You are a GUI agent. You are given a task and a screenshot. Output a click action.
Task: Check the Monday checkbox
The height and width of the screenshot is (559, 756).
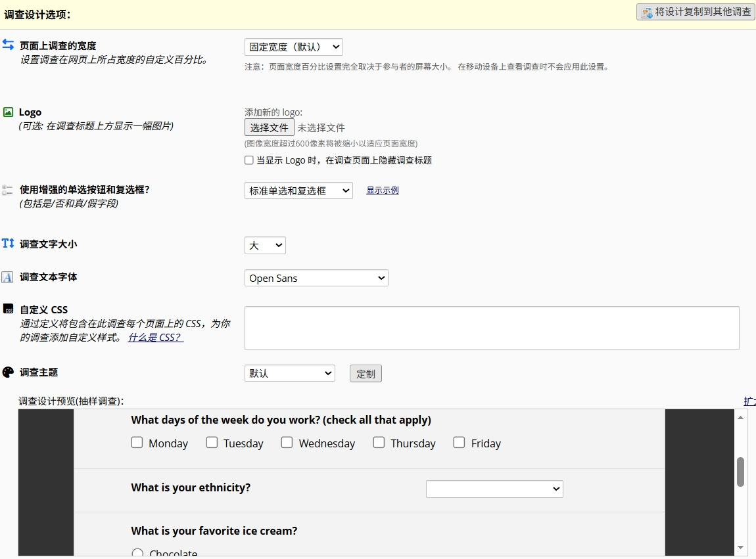[x=137, y=442]
